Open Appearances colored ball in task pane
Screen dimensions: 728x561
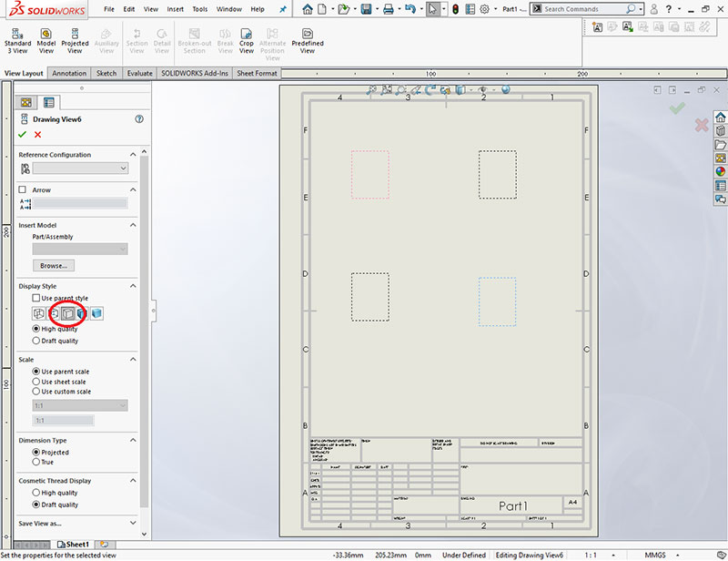pyautogui.click(x=720, y=171)
